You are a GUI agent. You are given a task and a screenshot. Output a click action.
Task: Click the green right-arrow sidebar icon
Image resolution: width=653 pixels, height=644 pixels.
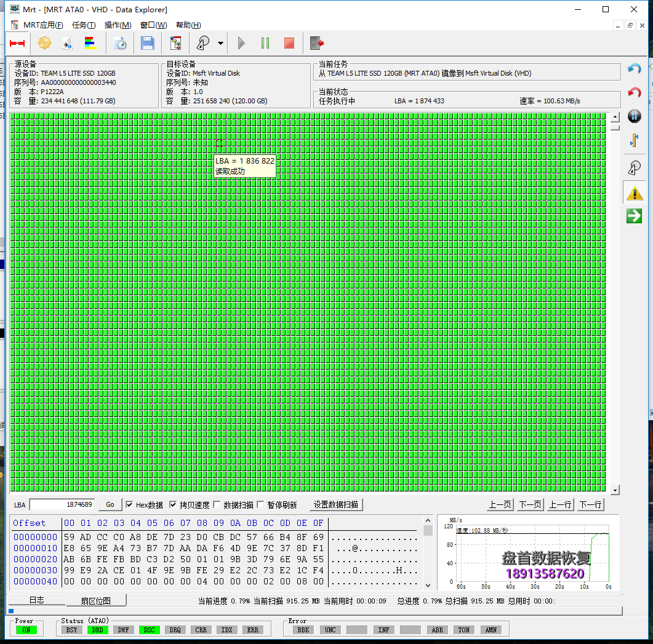click(x=634, y=216)
